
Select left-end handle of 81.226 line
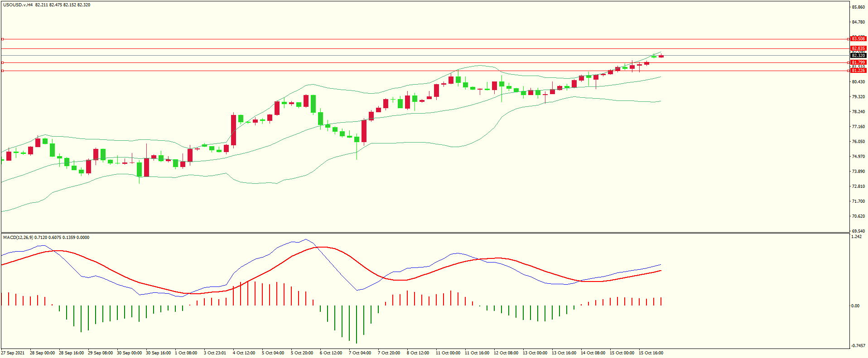[2, 71]
